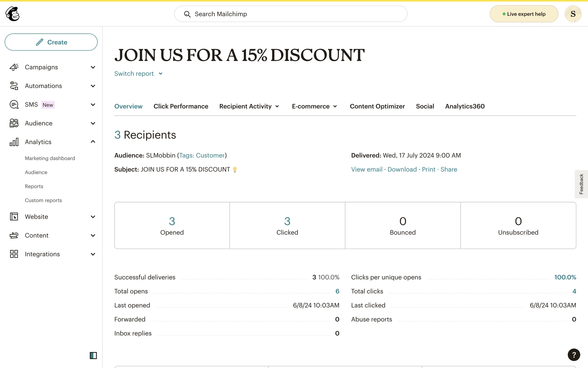588x368 pixels.
Task: Click the Mailchimp Freddie logo
Action: 13,14
